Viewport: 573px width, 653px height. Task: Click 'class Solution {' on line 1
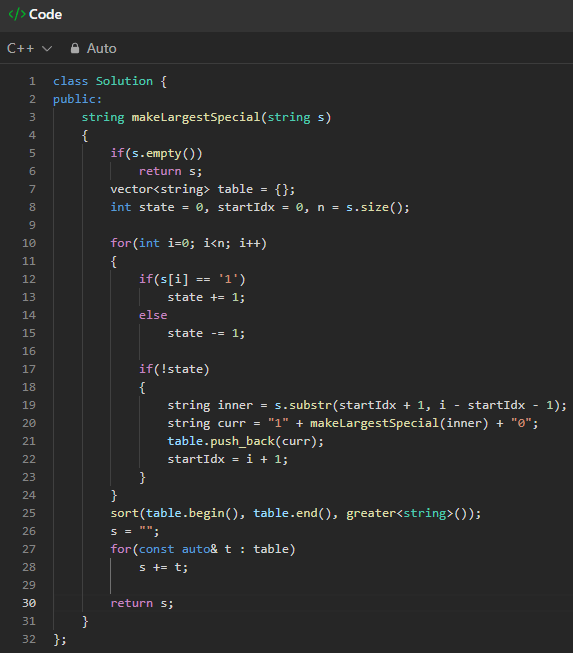110,81
